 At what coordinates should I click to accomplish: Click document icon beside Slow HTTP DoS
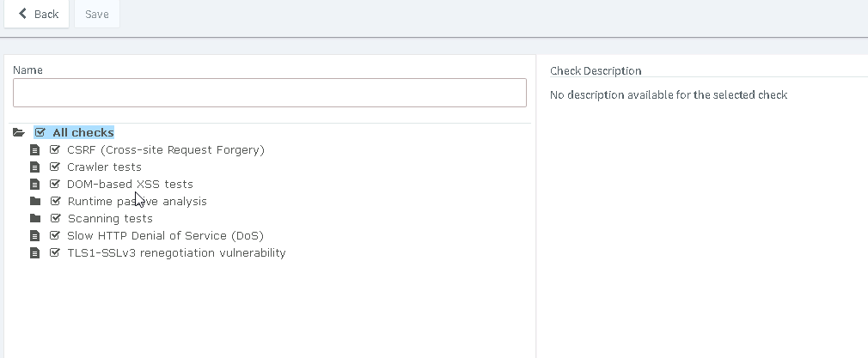(35, 236)
